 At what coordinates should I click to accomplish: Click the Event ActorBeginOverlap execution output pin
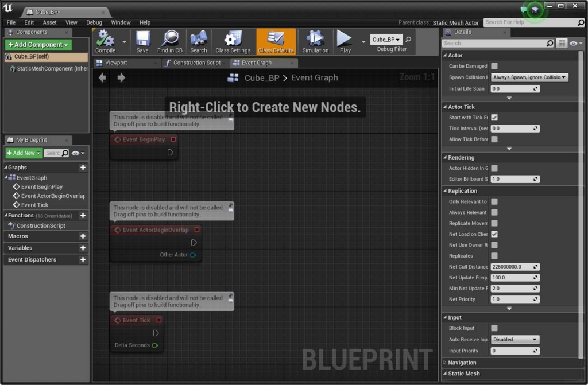tap(194, 243)
